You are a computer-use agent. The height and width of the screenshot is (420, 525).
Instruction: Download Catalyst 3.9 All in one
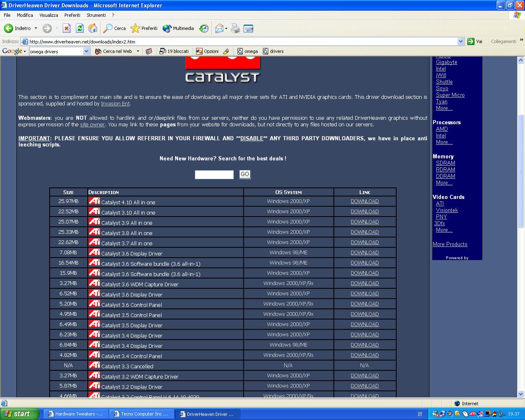[x=365, y=222]
